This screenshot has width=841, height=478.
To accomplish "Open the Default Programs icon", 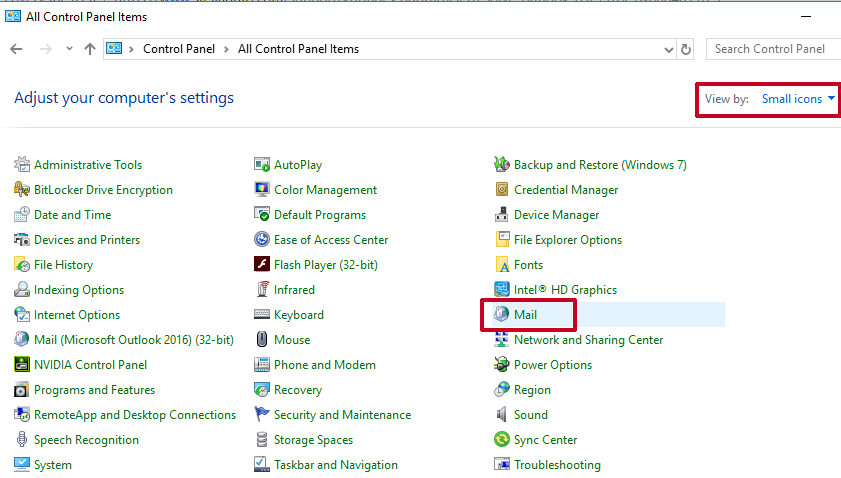I will pos(262,215).
